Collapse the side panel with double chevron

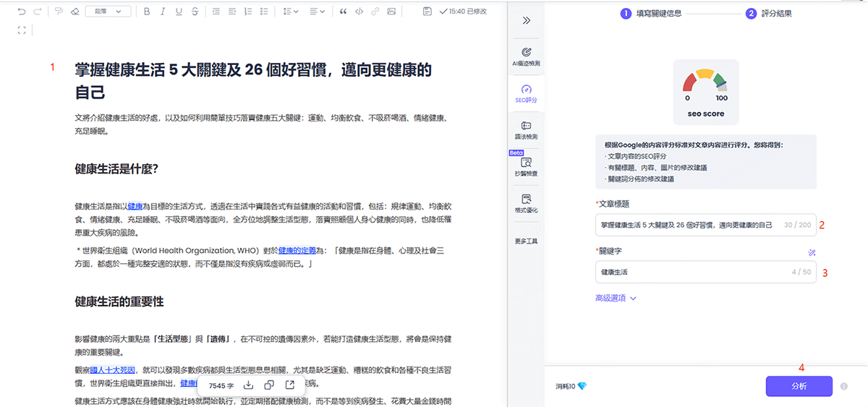tap(526, 20)
